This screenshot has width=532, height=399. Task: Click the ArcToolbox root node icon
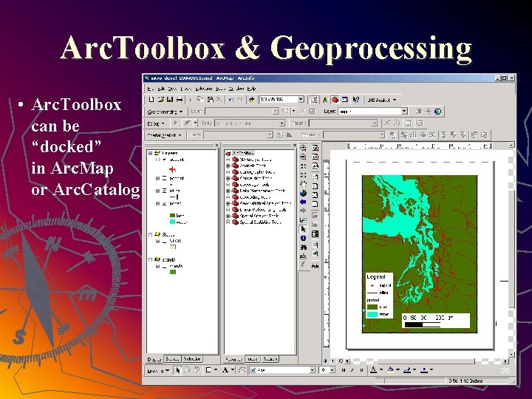pos(228,154)
